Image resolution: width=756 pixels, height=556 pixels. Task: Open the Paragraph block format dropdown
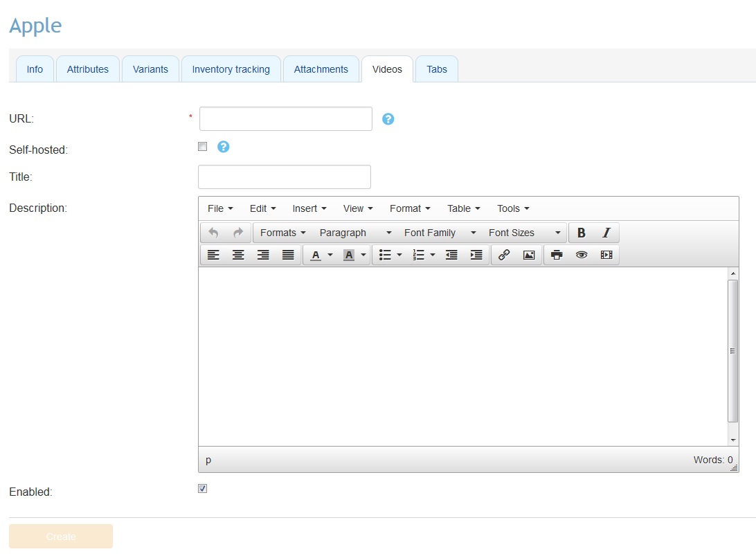[355, 233]
